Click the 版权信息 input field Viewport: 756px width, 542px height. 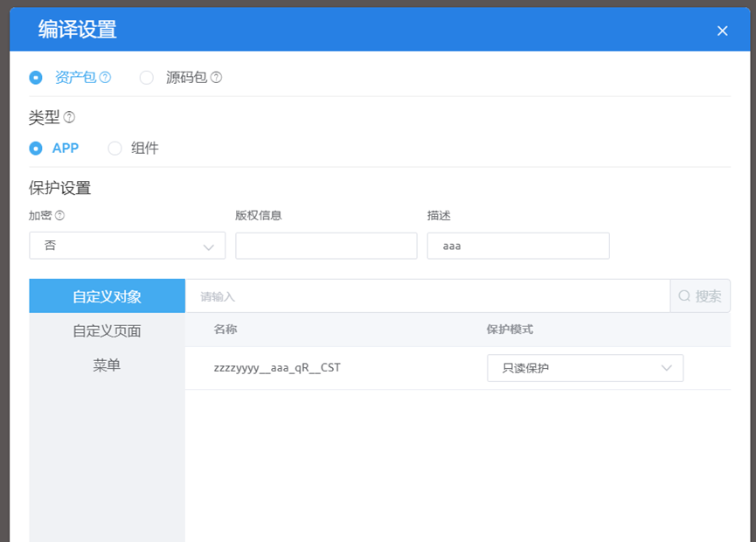point(326,246)
